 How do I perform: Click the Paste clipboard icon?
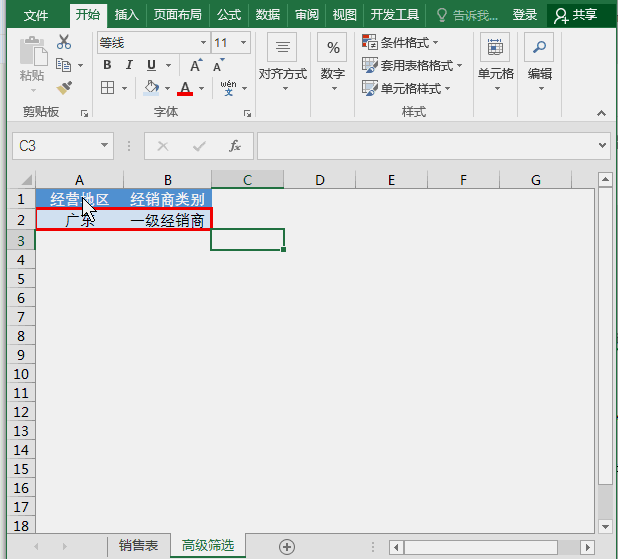(33, 51)
